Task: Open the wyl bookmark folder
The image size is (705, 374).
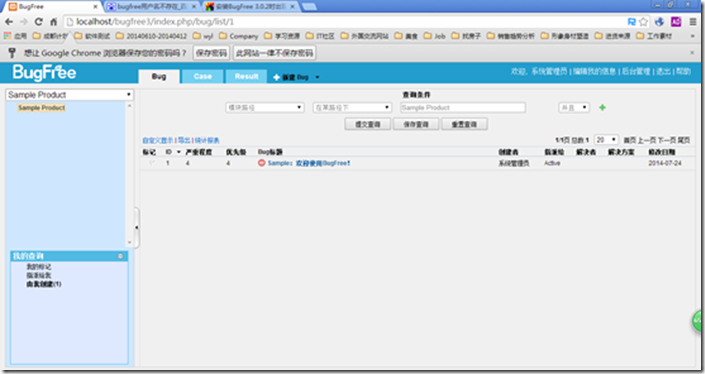Action: pyautogui.click(x=203, y=36)
